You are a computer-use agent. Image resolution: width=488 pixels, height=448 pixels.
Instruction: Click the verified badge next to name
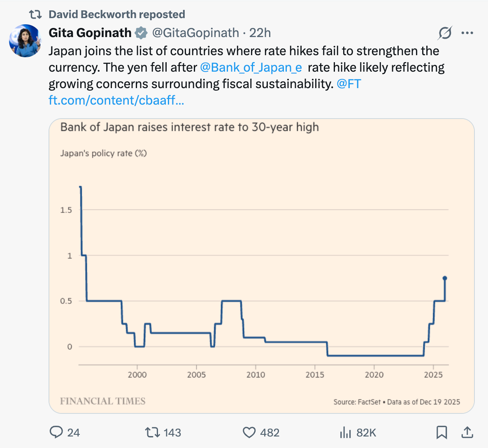pyautogui.click(x=141, y=33)
